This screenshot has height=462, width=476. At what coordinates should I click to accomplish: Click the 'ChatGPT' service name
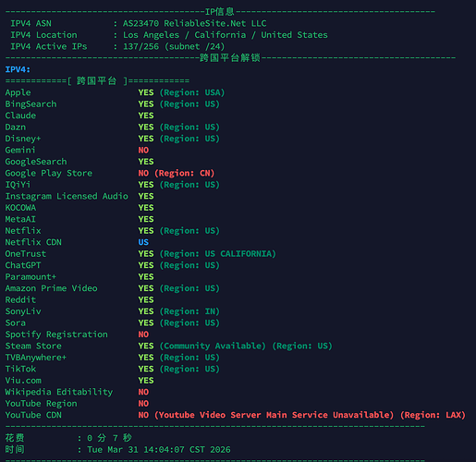coord(23,265)
